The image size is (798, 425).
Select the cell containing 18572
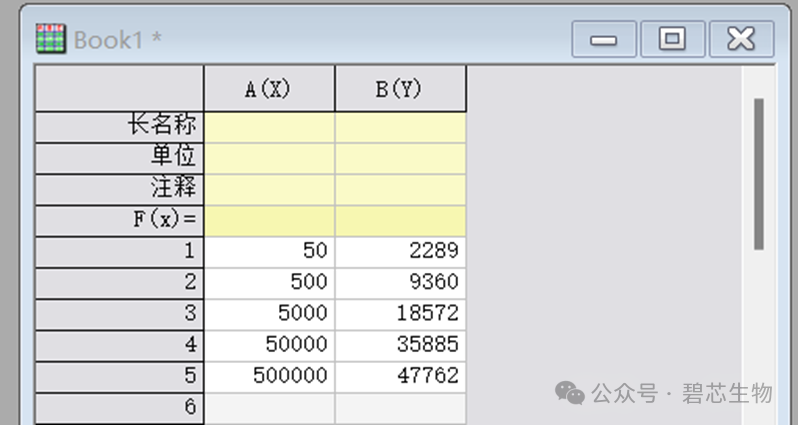click(x=401, y=315)
